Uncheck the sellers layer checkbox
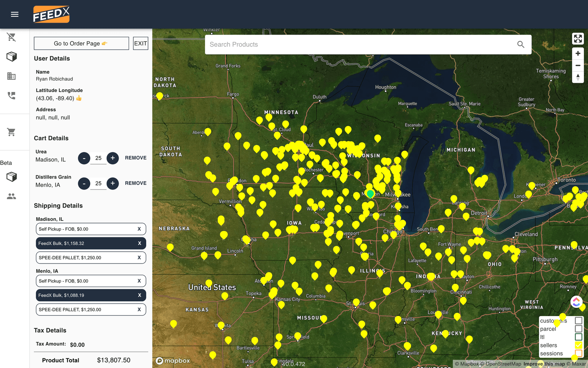The width and height of the screenshot is (588, 368). click(x=579, y=345)
